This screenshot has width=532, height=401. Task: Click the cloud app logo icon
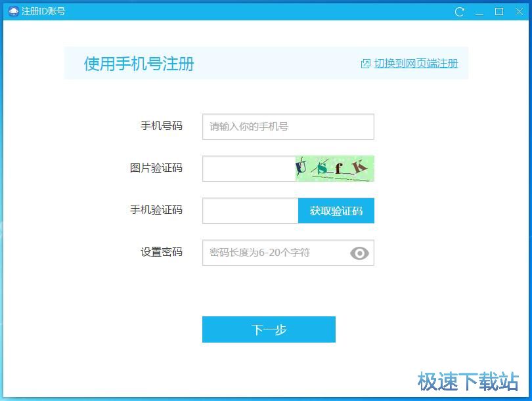coord(14,12)
